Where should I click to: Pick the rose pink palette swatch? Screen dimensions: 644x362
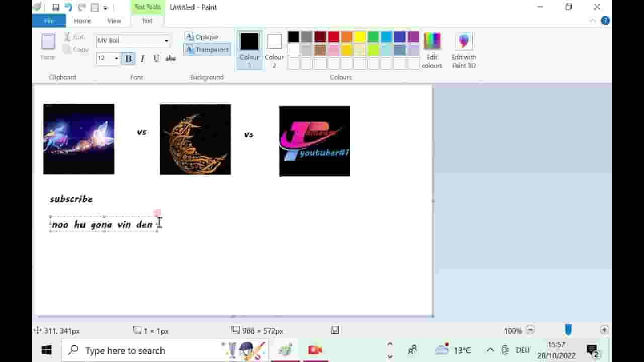(334, 50)
